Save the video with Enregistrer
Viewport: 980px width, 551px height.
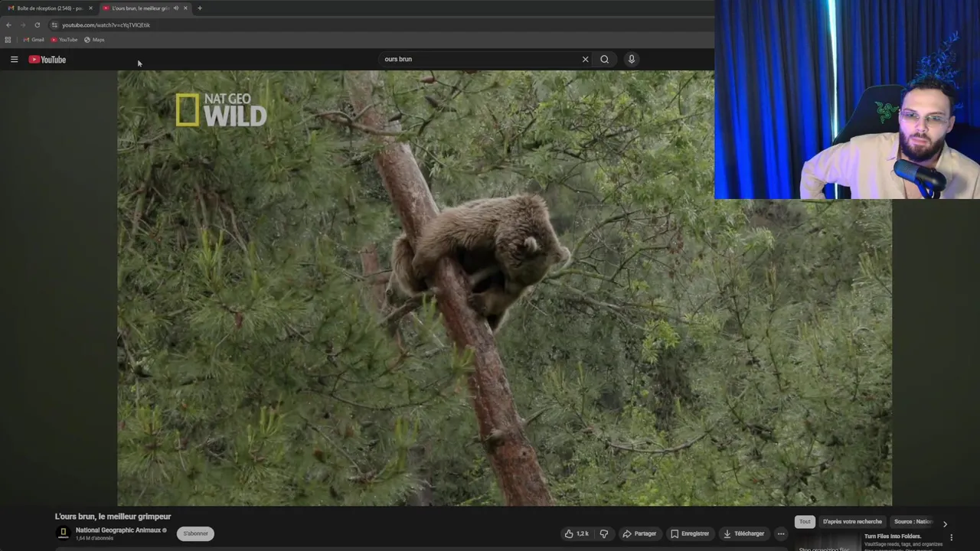coord(690,533)
